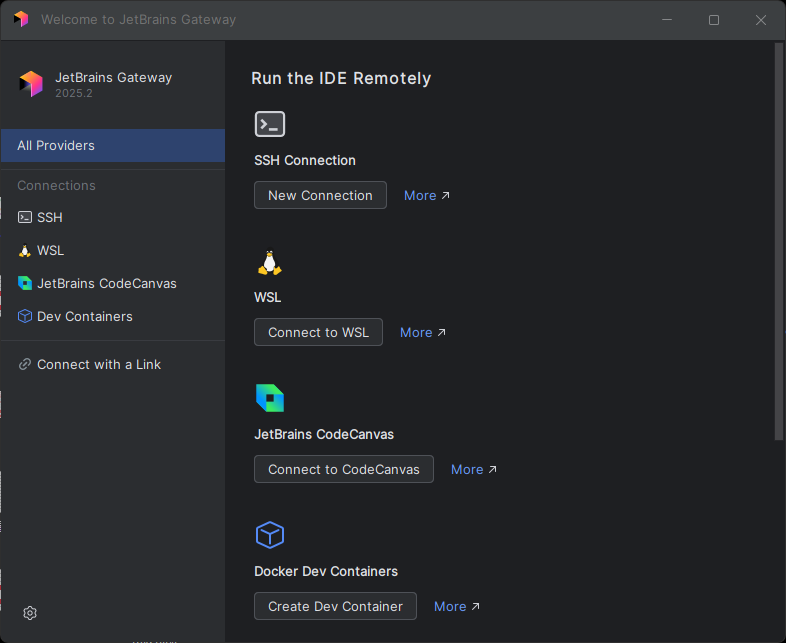Click the Connect to CodeCanvas button
Screen dimensions: 786x643
pos(344,469)
